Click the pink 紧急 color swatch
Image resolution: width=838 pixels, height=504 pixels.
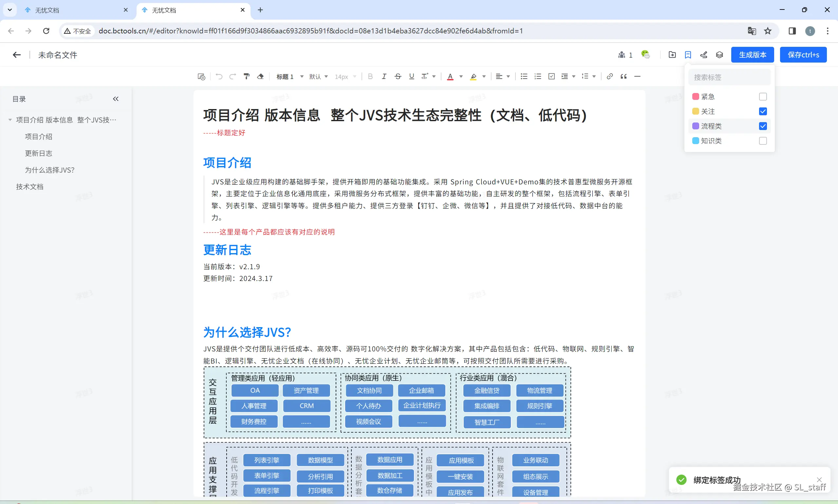click(x=696, y=97)
